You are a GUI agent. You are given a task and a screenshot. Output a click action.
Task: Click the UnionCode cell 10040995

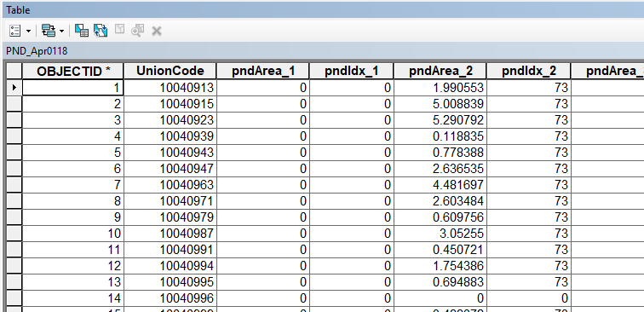click(170, 282)
